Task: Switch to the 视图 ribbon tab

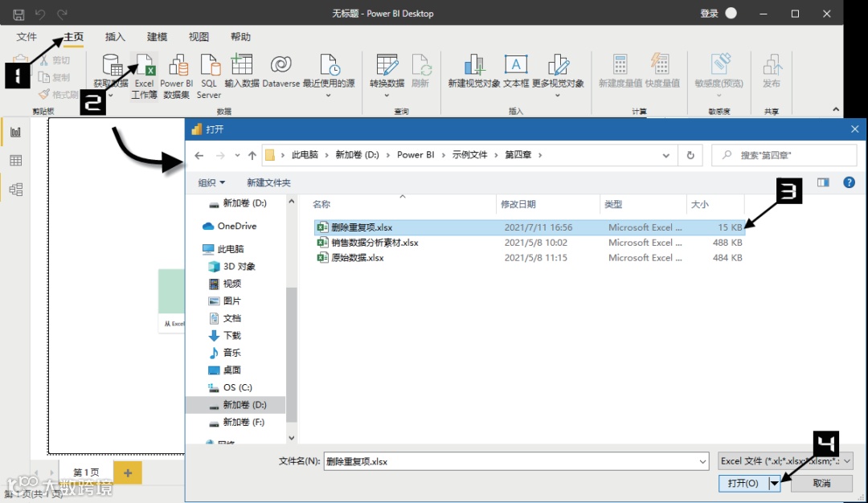Action: [199, 36]
